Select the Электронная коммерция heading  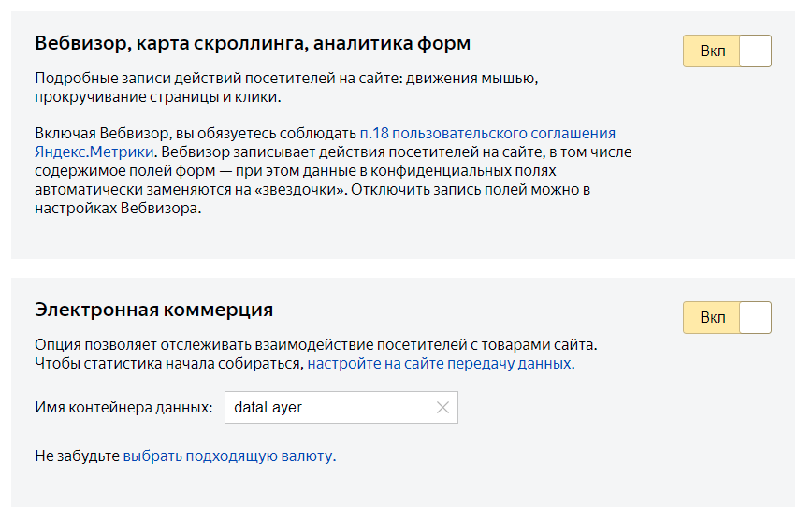coord(153,310)
